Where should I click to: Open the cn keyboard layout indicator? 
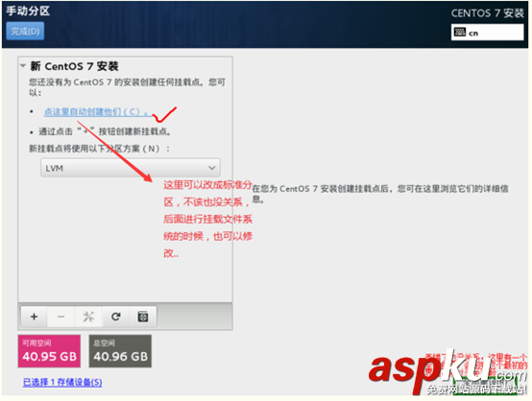pos(487,33)
